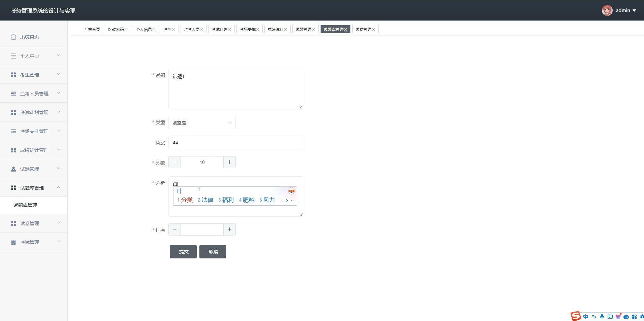Increase the 排序 value with plus
This screenshot has height=321, width=644.
[229, 229]
